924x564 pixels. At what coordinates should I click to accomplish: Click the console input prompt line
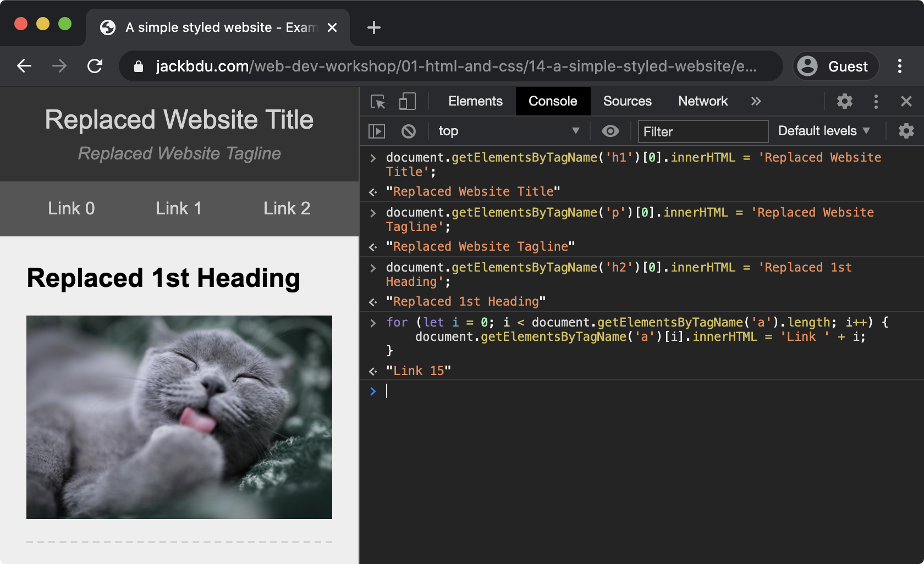click(x=642, y=391)
